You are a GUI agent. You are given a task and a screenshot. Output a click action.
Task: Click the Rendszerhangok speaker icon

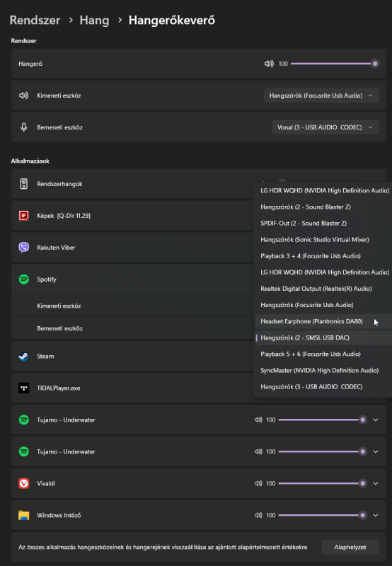(24, 184)
